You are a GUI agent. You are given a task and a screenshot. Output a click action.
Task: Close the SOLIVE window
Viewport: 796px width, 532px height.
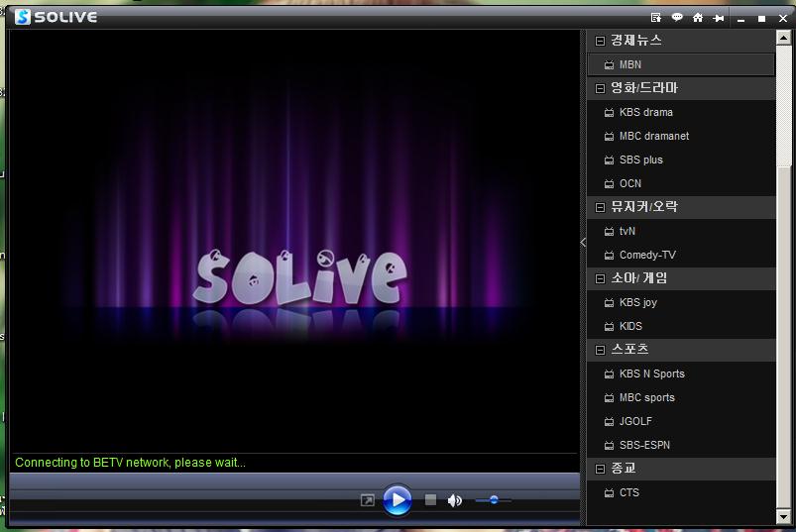click(x=783, y=19)
